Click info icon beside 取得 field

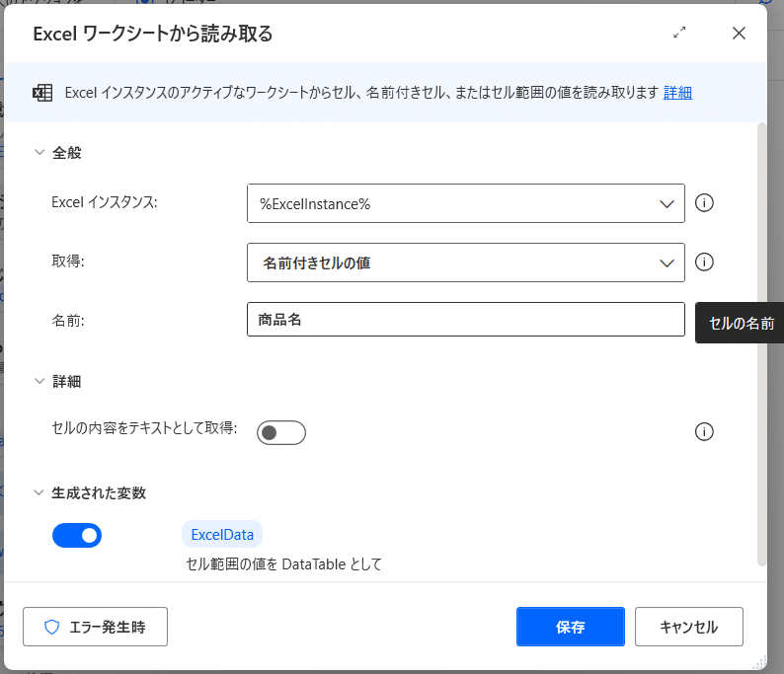(x=704, y=262)
